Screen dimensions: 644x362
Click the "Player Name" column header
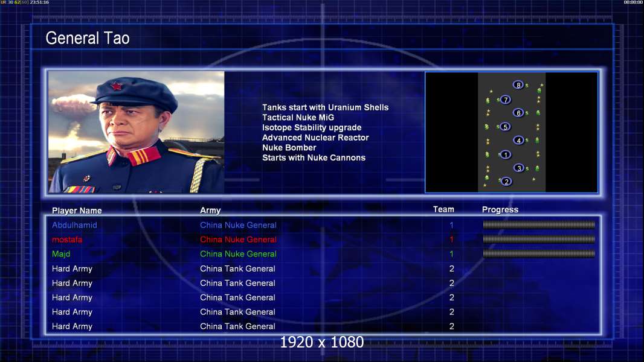point(77,211)
